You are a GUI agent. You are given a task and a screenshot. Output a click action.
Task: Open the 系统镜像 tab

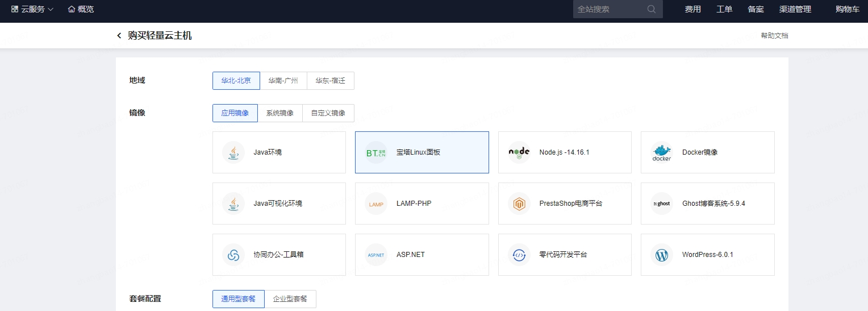coord(279,113)
